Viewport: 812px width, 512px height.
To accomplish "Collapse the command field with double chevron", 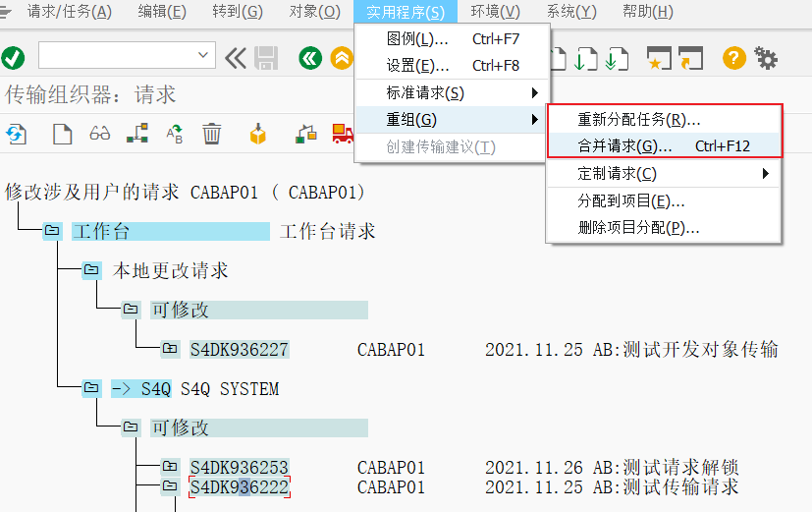I will coord(236,58).
